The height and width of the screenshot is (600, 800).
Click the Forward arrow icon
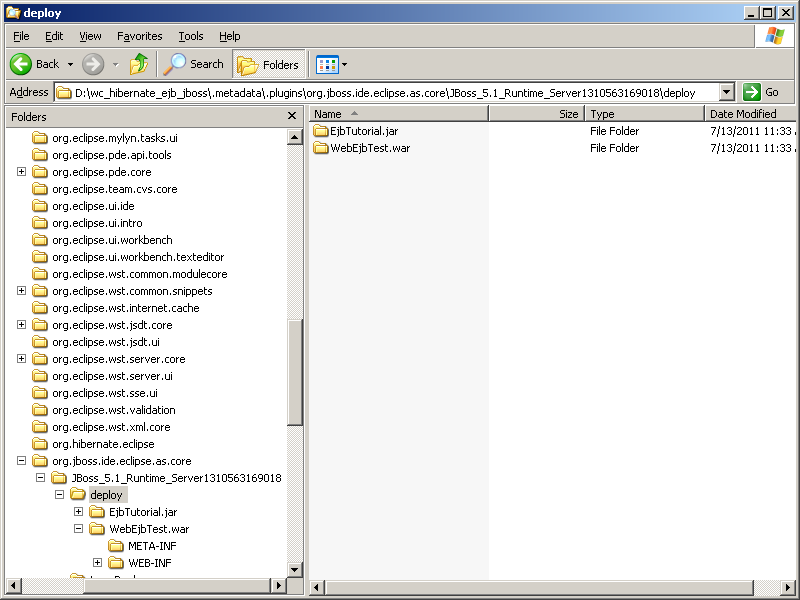tap(93, 64)
